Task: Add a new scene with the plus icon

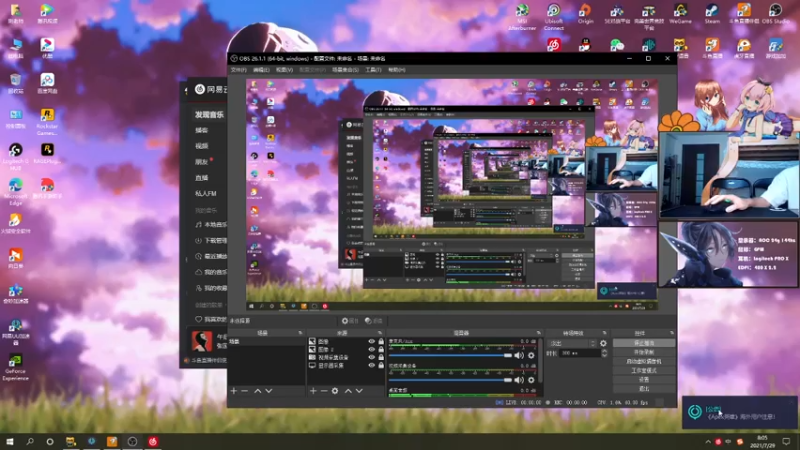Action: click(x=234, y=391)
